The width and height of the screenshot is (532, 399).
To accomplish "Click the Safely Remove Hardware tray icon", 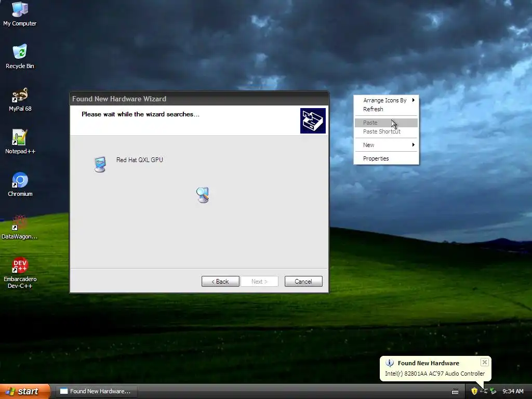I will pyautogui.click(x=493, y=391).
